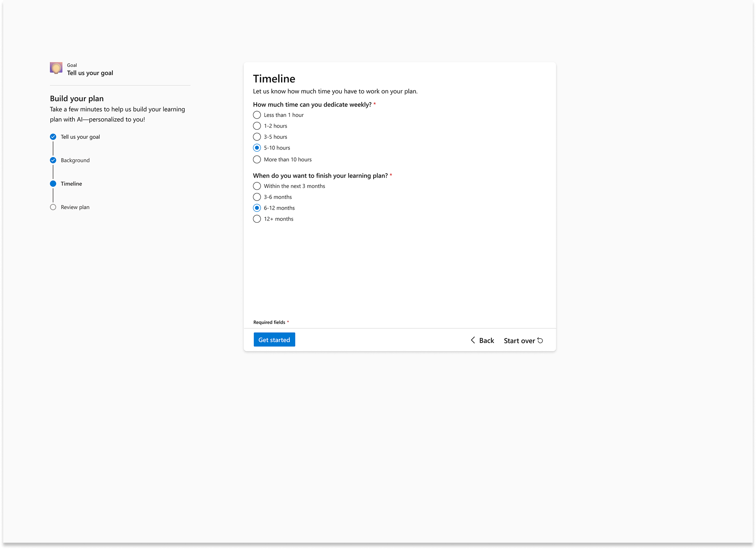This screenshot has height=549, width=756.
Task: Click the Timeline step blue dot
Action: coord(53,184)
